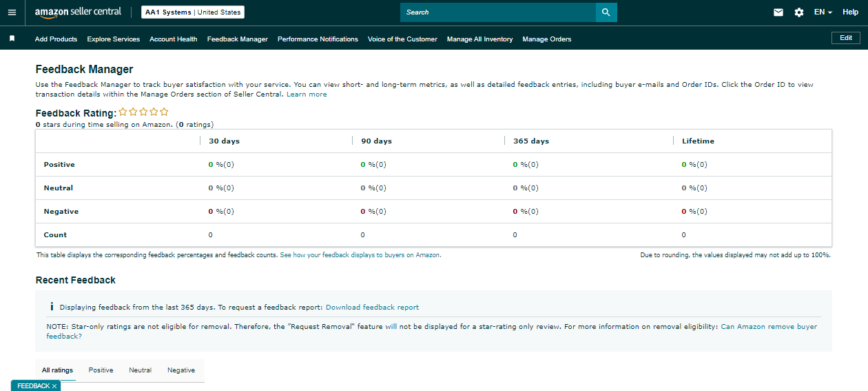Go to Account Health
The width and height of the screenshot is (868, 391).
[x=174, y=39]
